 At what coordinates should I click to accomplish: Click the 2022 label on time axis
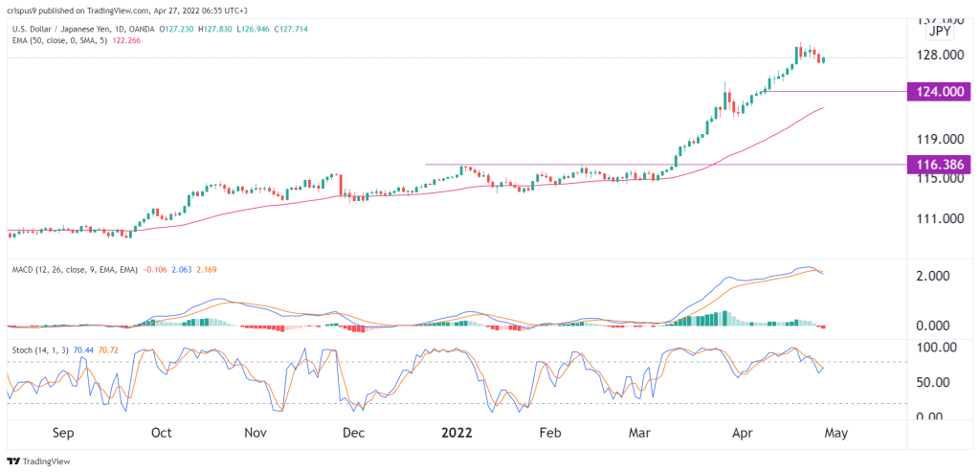[457, 433]
